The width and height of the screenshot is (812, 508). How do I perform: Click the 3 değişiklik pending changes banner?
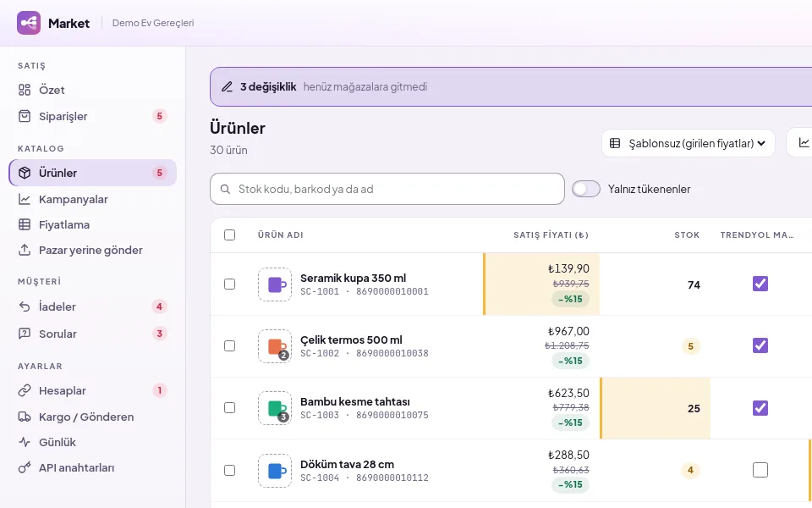[511, 86]
